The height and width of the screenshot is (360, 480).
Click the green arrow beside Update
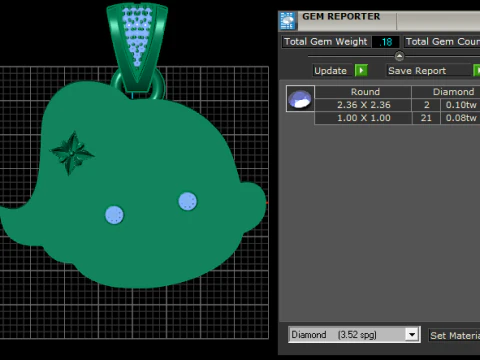(x=361, y=71)
